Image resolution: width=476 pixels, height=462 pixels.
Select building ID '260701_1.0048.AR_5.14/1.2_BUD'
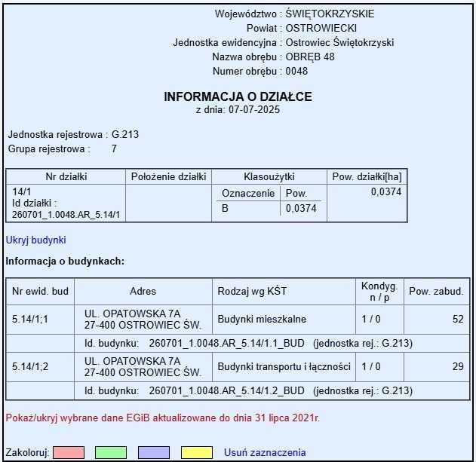pos(227,390)
